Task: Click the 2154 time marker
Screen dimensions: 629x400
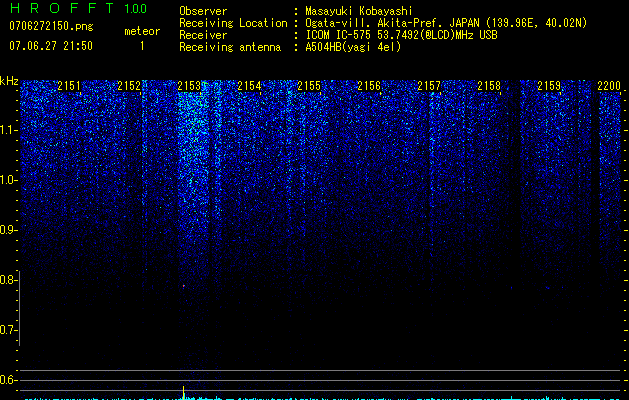Action: pos(249,86)
